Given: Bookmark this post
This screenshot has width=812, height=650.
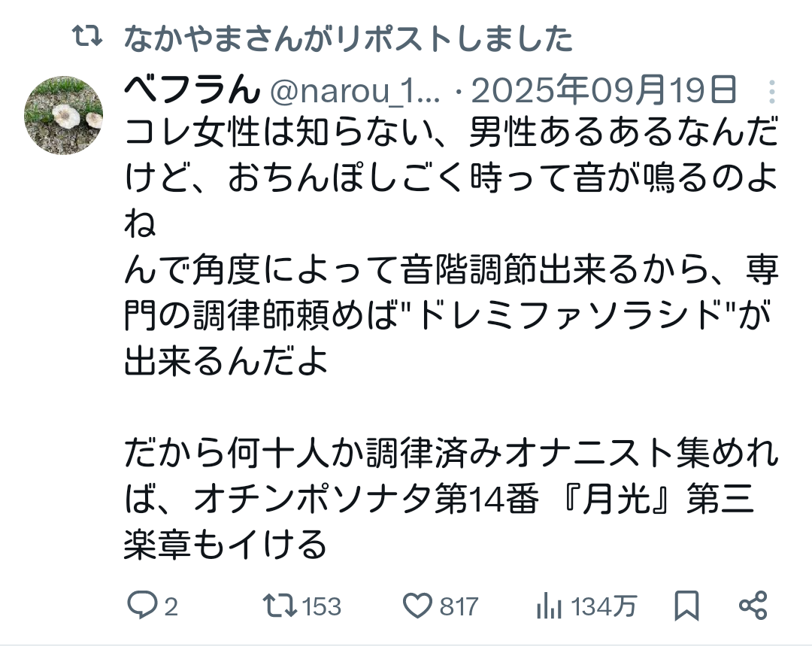Looking at the screenshot, I should (x=686, y=606).
